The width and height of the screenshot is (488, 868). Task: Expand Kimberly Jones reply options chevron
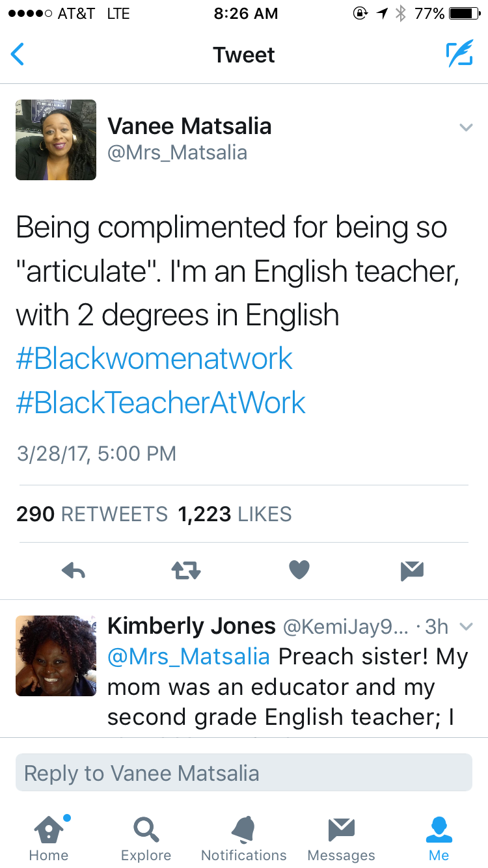[466, 627]
